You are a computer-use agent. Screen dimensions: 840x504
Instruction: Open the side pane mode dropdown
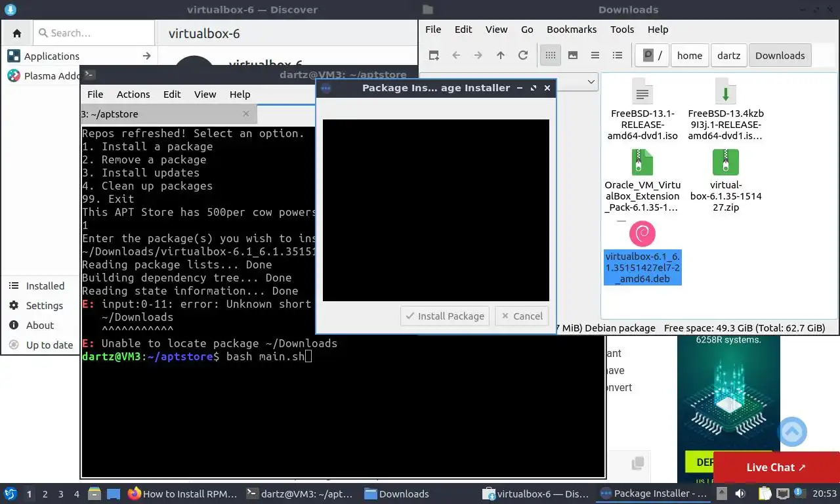pyautogui.click(x=591, y=82)
